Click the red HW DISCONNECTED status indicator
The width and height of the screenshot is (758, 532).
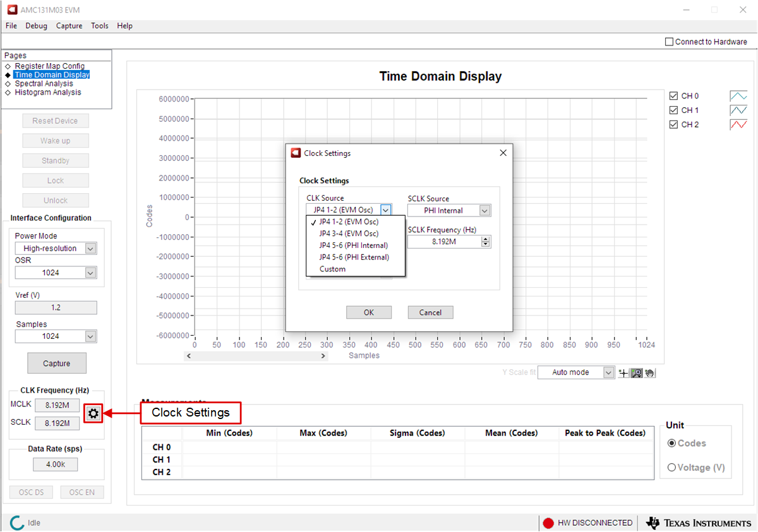tap(548, 523)
